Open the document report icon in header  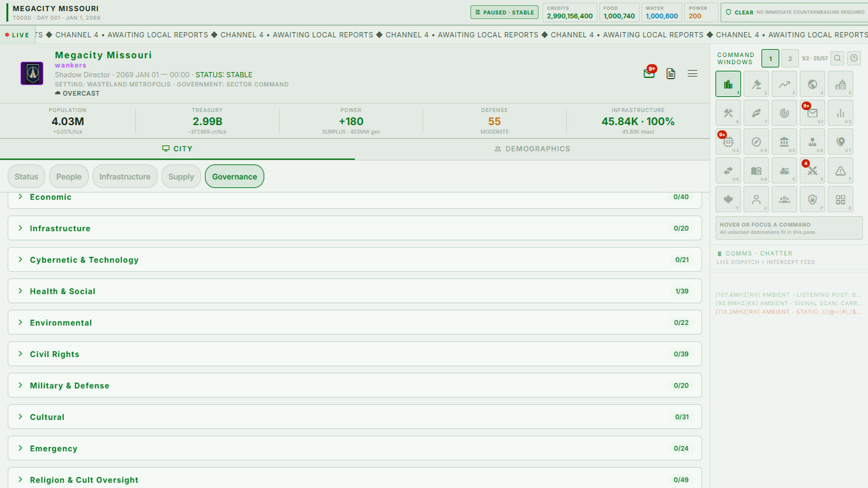pyautogui.click(x=670, y=74)
